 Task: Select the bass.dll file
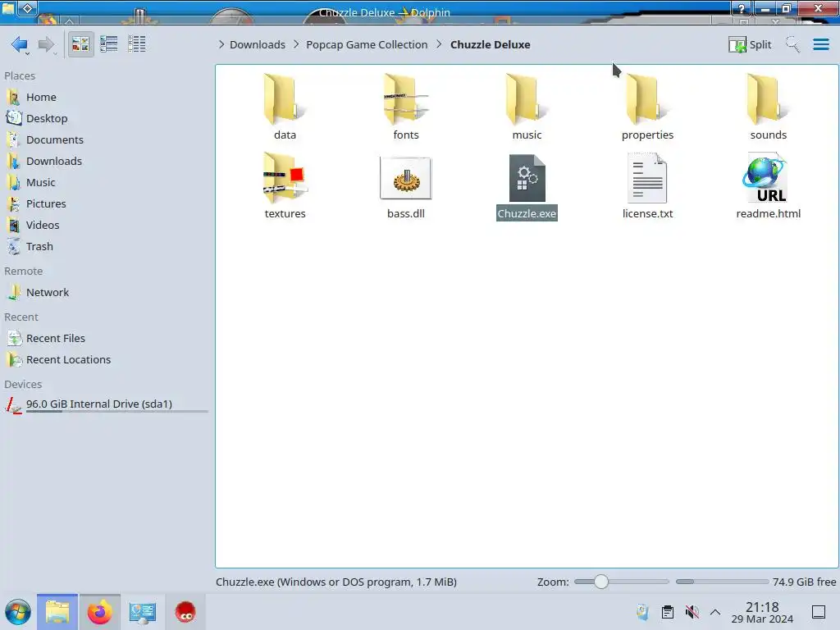pos(405,185)
